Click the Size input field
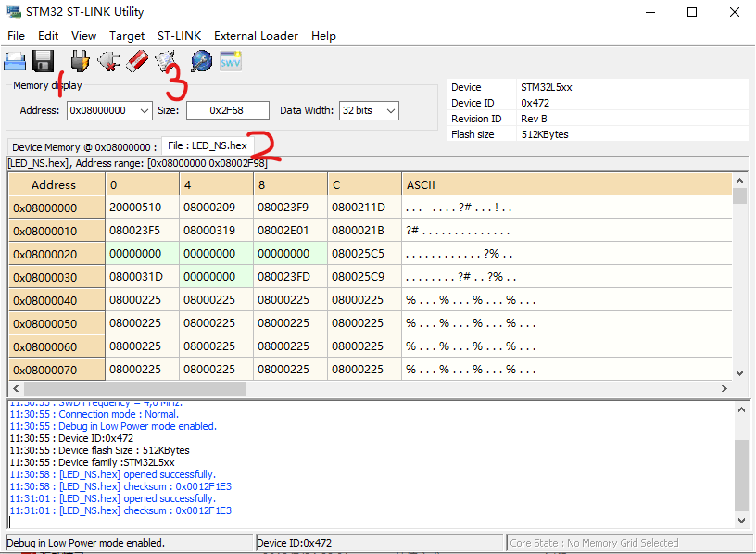756x554 pixels. 228,110
